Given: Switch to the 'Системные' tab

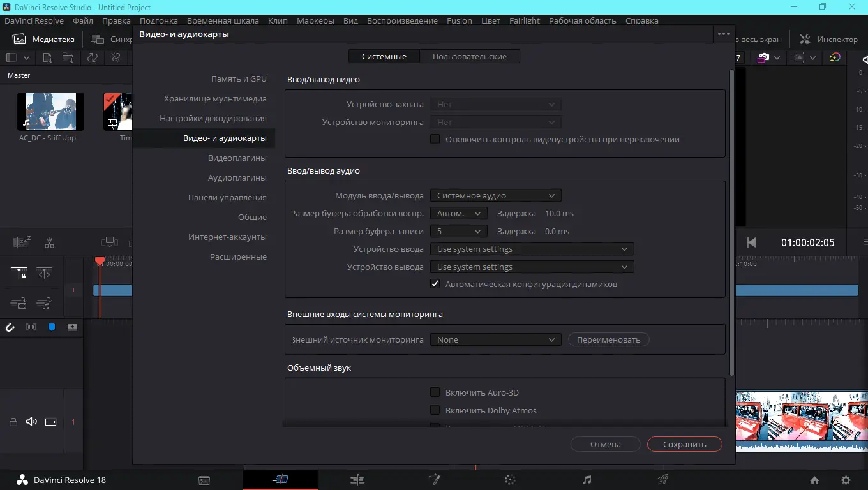Looking at the screenshot, I should (x=384, y=56).
